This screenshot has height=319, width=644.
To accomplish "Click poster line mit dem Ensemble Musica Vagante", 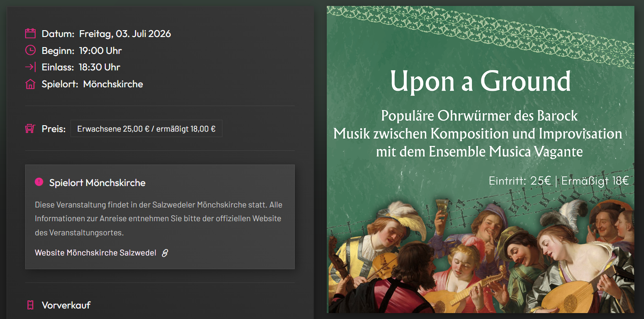I will [480, 151].
